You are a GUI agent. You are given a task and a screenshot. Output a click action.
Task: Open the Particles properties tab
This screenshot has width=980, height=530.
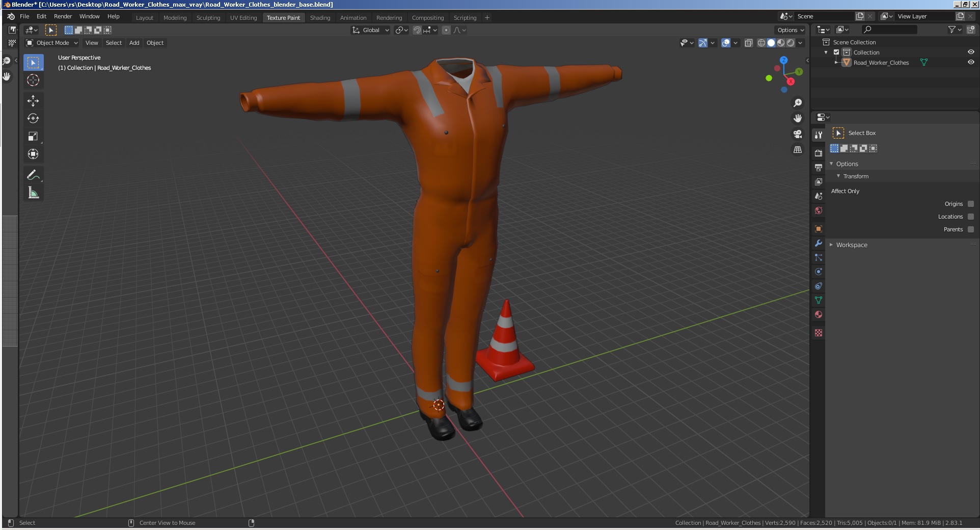click(x=819, y=257)
